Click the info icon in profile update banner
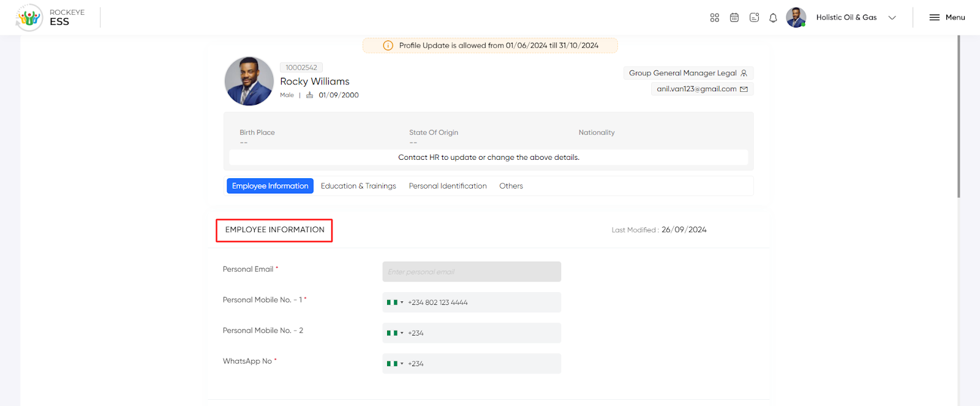This screenshot has width=980, height=406. pos(388,45)
